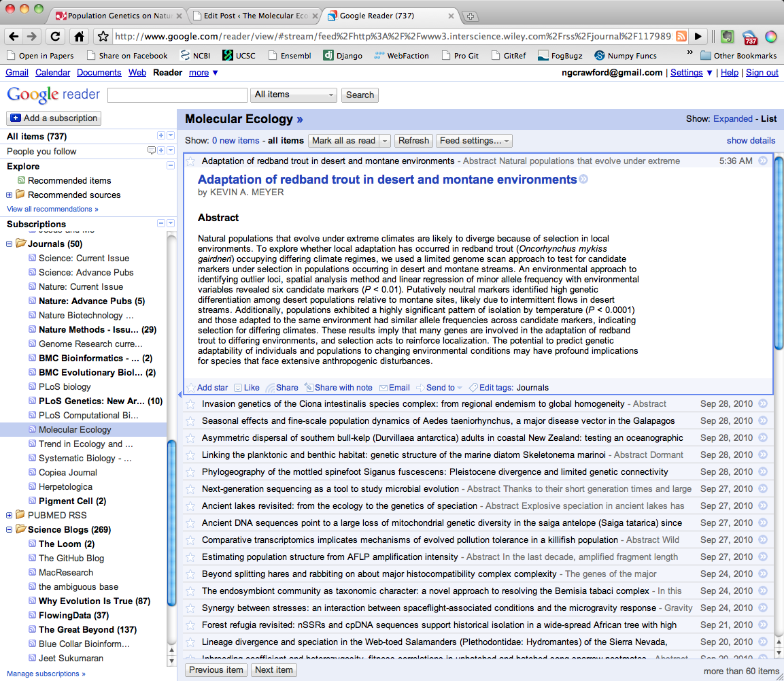
Task: Star the Comparative transcriptomics killifish item
Action: [x=190, y=540]
